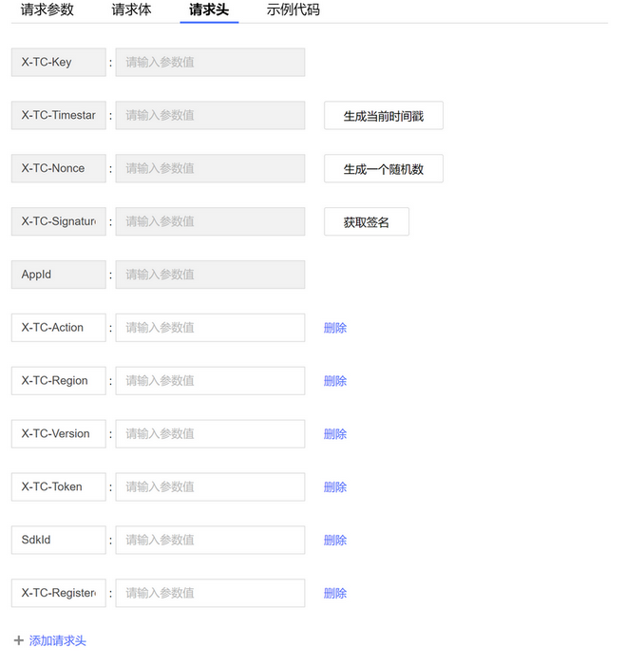Click the 获取签名 button

point(367,221)
